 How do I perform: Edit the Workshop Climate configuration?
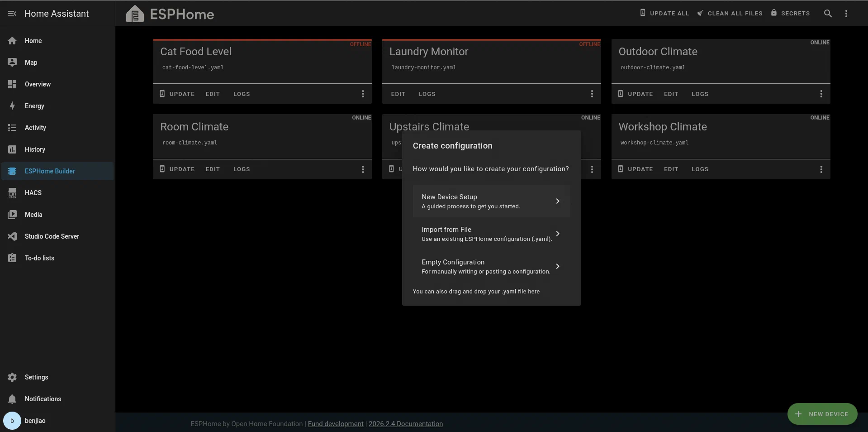click(x=671, y=169)
